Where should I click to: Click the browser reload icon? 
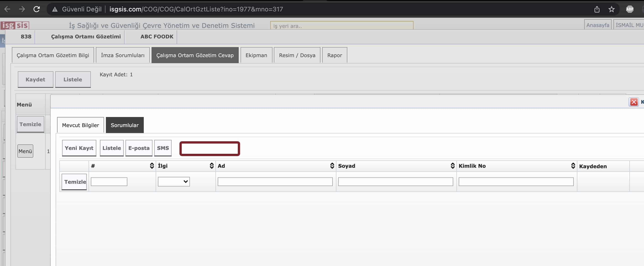coord(37,9)
